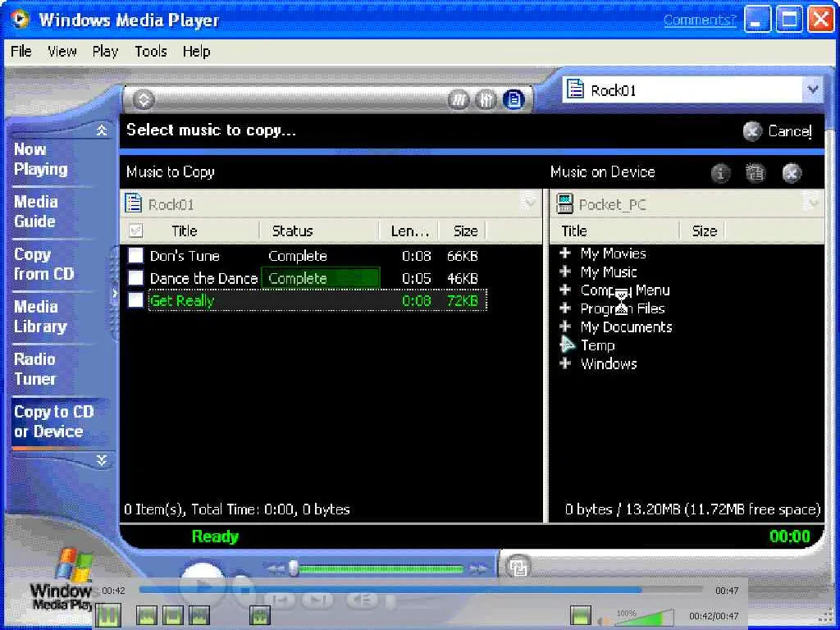
Task: Click the Size header in Music on Device
Action: pos(703,231)
